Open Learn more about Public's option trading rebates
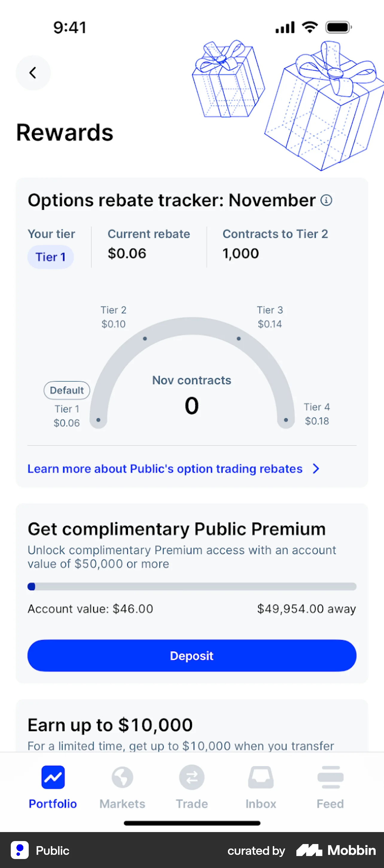Viewport: 384px width, 868px height. tap(165, 469)
